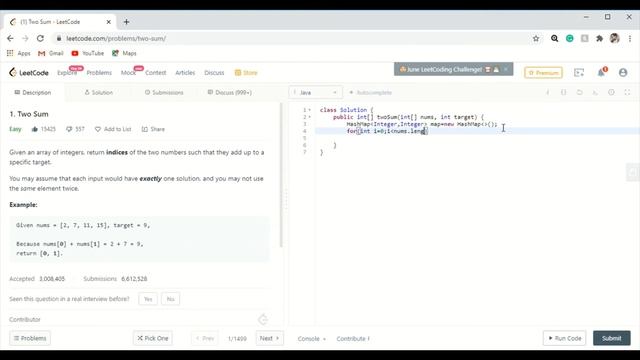Screen dimensions: 640x360
Task: Open the notifications bell
Action: 601,73
